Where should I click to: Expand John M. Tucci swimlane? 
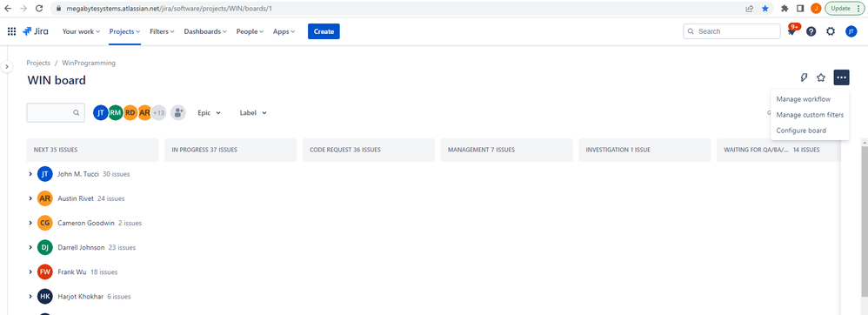point(30,174)
